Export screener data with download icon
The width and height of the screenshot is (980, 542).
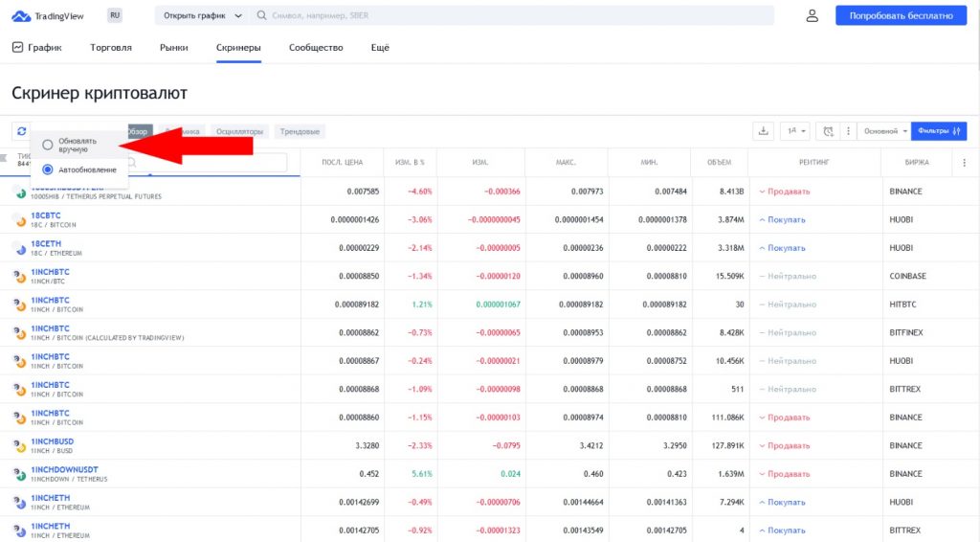click(763, 131)
